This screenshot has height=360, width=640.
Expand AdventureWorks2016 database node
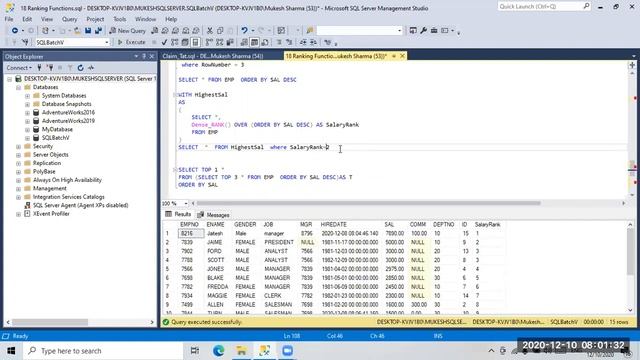[27, 113]
